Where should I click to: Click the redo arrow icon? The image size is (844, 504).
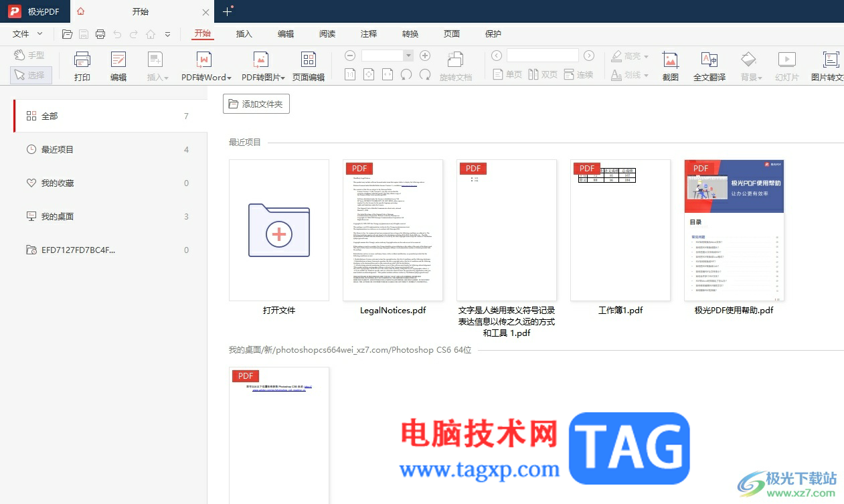click(x=134, y=34)
